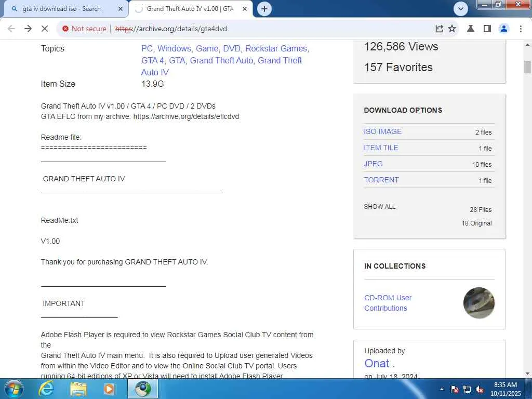The width and height of the screenshot is (532, 399).
Task: Open CD-ROM User Contributions collection
Action: [388, 303]
